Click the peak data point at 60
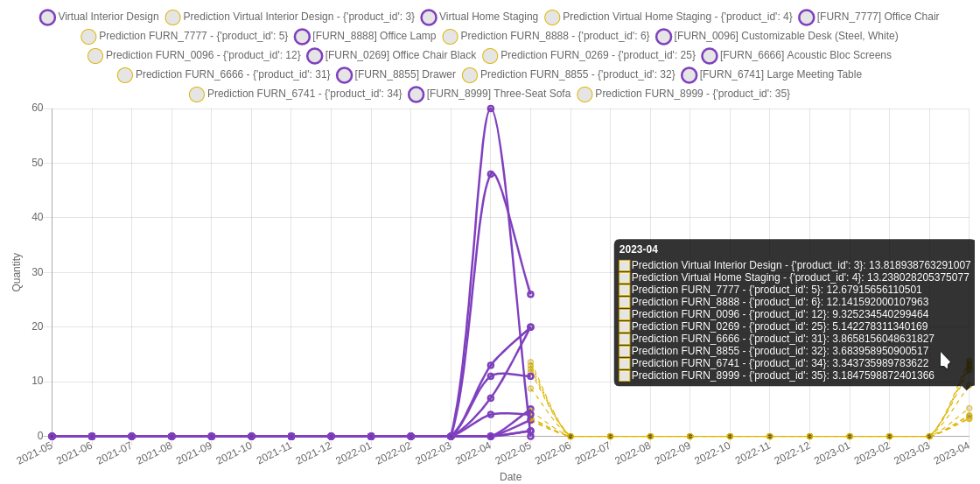The height and width of the screenshot is (484, 980). click(x=491, y=109)
